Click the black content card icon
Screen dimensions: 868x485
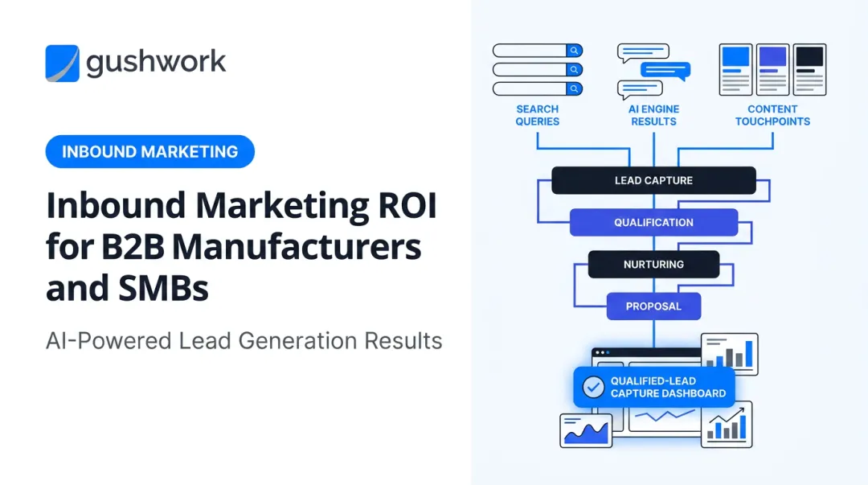click(810, 70)
